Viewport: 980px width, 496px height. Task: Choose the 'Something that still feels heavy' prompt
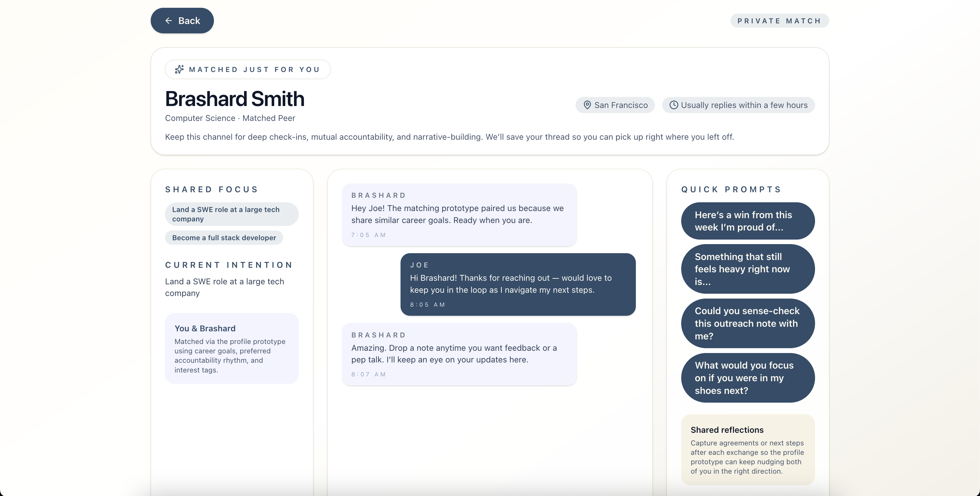748,269
